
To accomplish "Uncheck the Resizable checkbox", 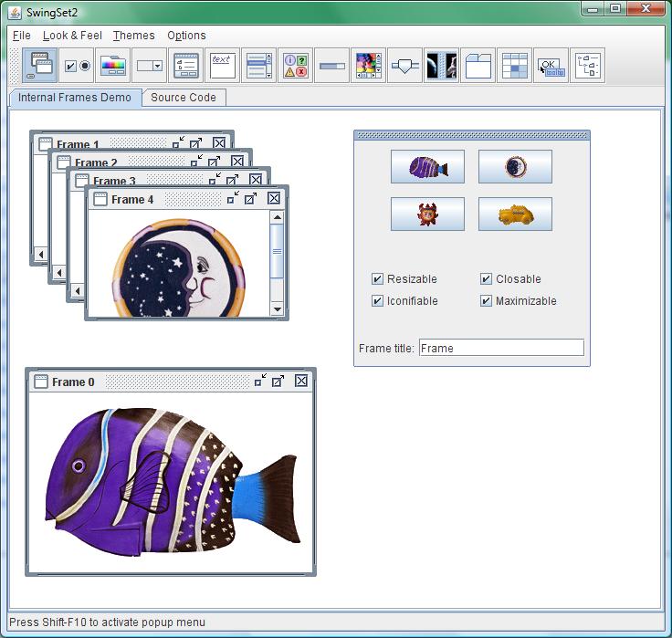I will pyautogui.click(x=378, y=279).
